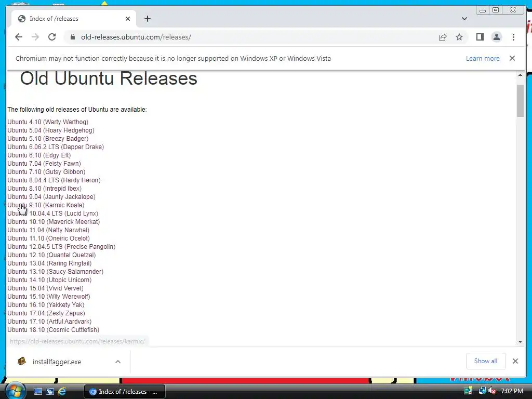Screen dimensions: 532x399
Task: Click the scrollbar down arrow
Action: [x=520, y=342]
